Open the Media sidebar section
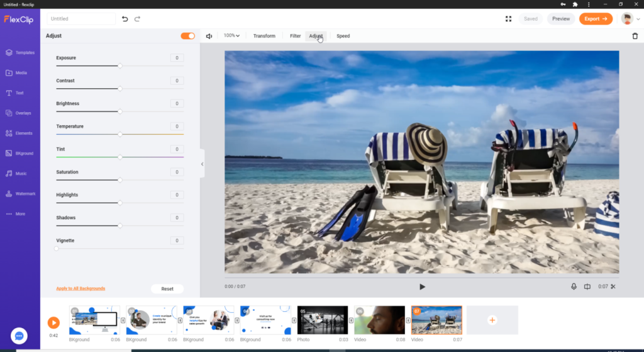644x352 pixels. 16,73
